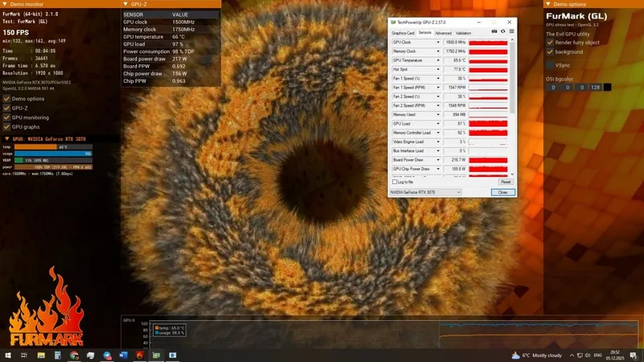Collapse the Demo options panel
The width and height of the screenshot is (644, 362).
pyautogui.click(x=548, y=4)
